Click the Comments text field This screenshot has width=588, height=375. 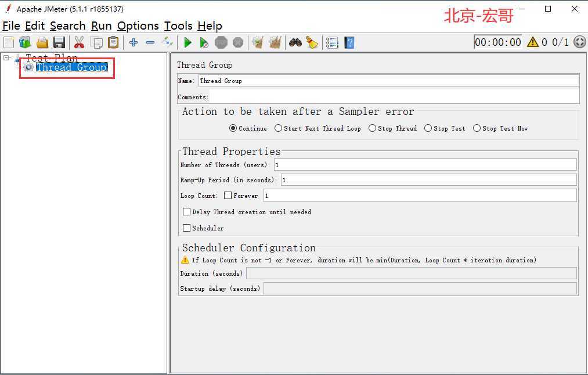coord(394,97)
